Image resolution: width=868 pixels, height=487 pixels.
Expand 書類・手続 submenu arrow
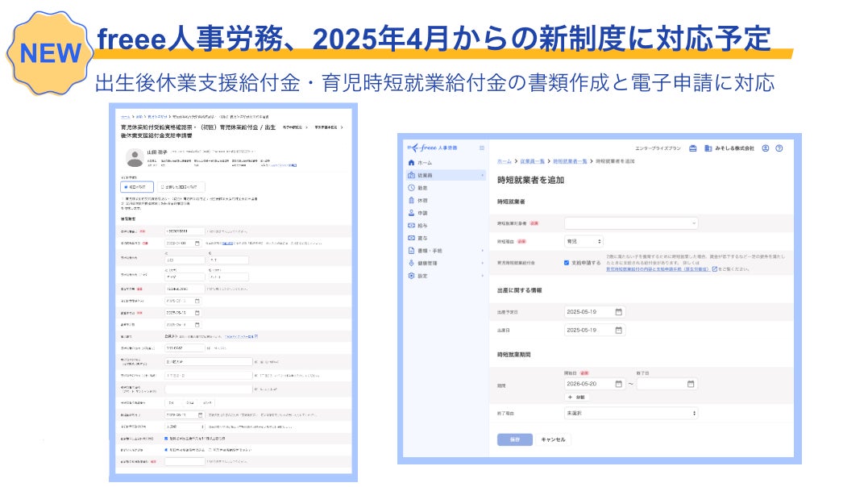(x=483, y=251)
